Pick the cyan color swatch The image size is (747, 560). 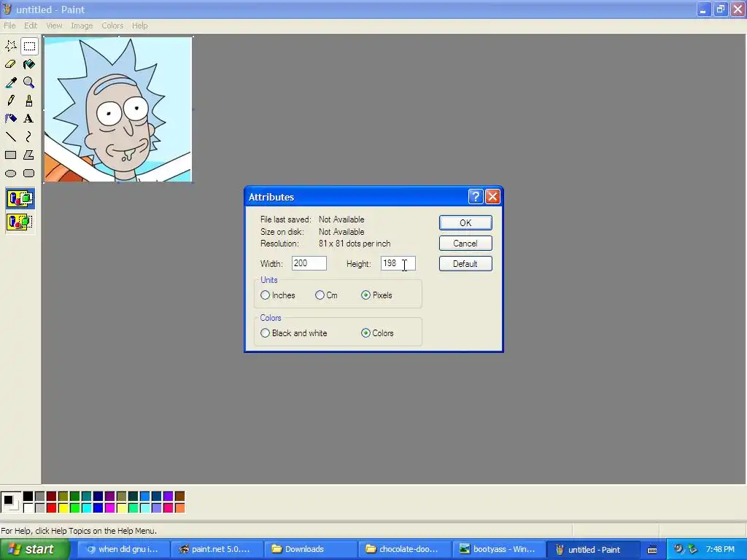point(86,507)
